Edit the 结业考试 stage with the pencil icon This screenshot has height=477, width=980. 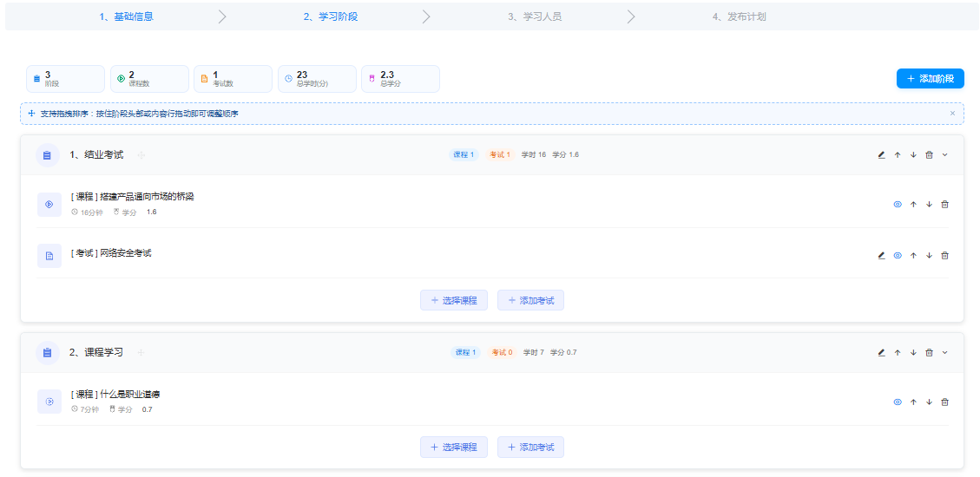[881, 155]
